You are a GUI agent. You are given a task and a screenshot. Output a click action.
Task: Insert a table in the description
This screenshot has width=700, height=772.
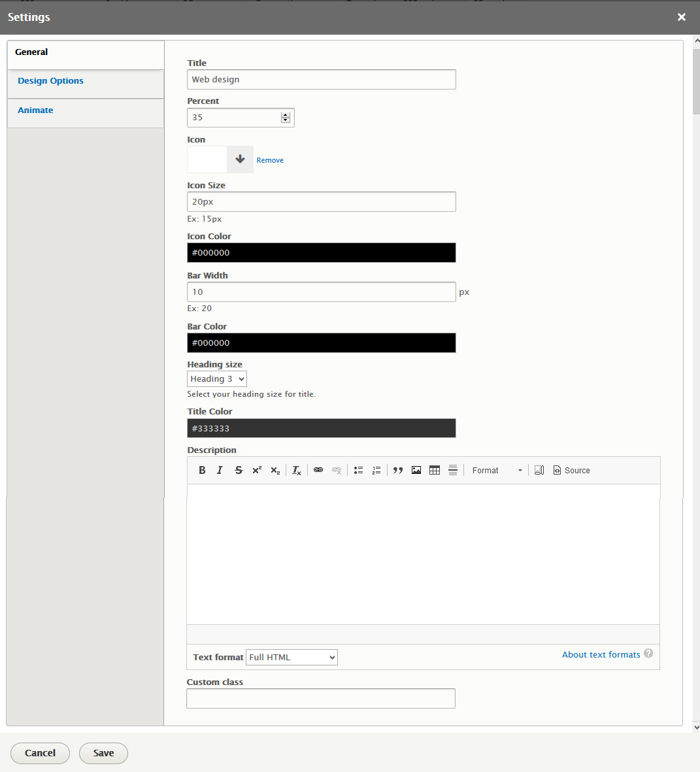click(435, 470)
